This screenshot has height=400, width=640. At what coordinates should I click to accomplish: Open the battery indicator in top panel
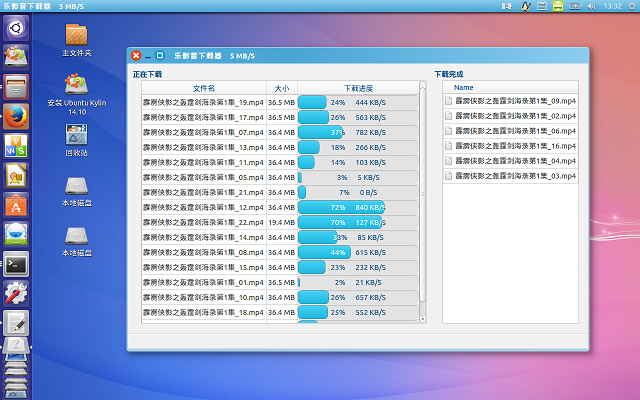[575, 6]
